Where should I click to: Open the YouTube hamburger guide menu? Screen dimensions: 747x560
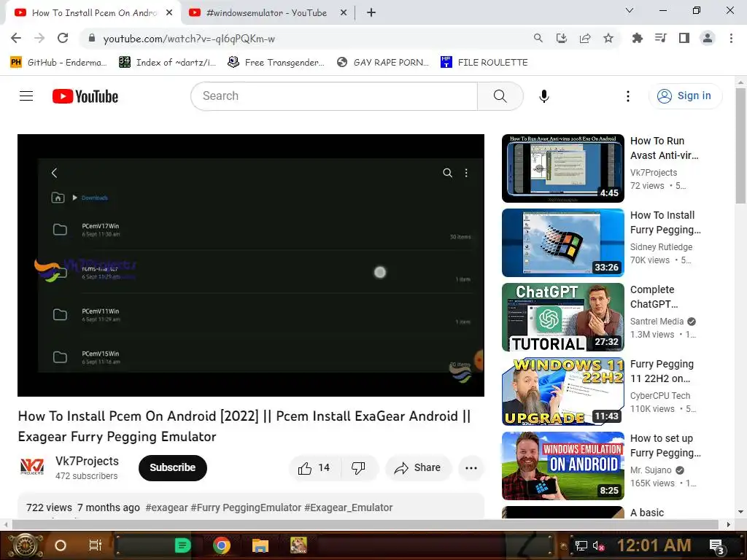tap(26, 96)
